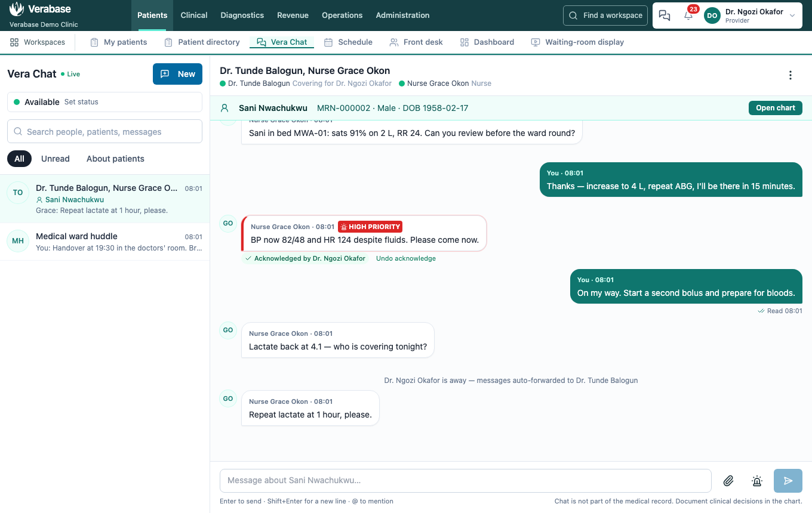Start a New chat
The height and width of the screenshot is (513, 812).
tap(177, 74)
